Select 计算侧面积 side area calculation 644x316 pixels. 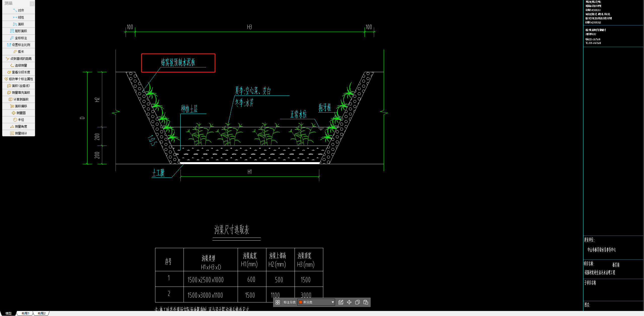19,99
